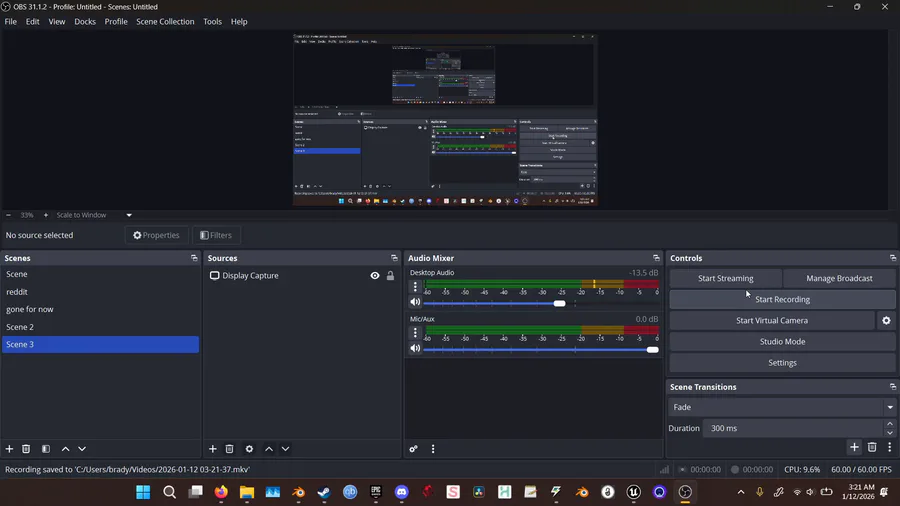Open Scale to Window dropdown arrow

point(129,215)
